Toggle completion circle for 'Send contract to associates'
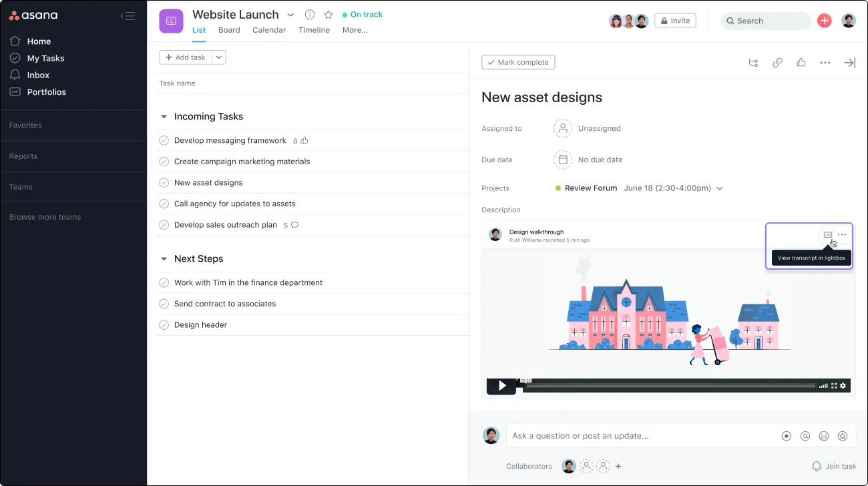This screenshot has height=486, width=868. coord(164,304)
